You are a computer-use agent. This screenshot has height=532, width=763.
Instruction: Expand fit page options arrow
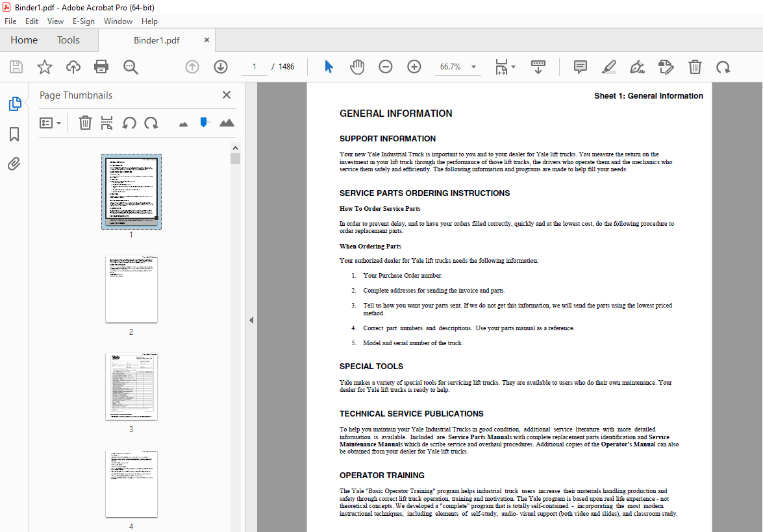[514, 67]
